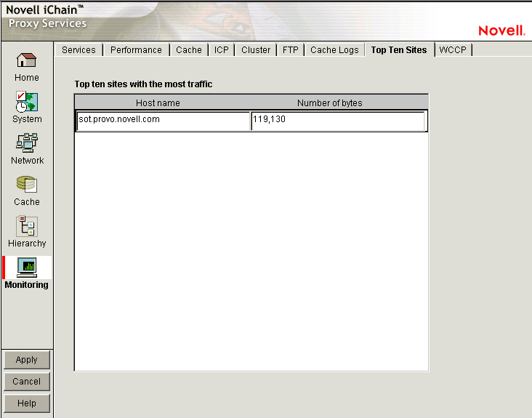Image resolution: width=532 pixels, height=418 pixels.
Task: Select the Hierarchy tree icon
Action: 26,226
